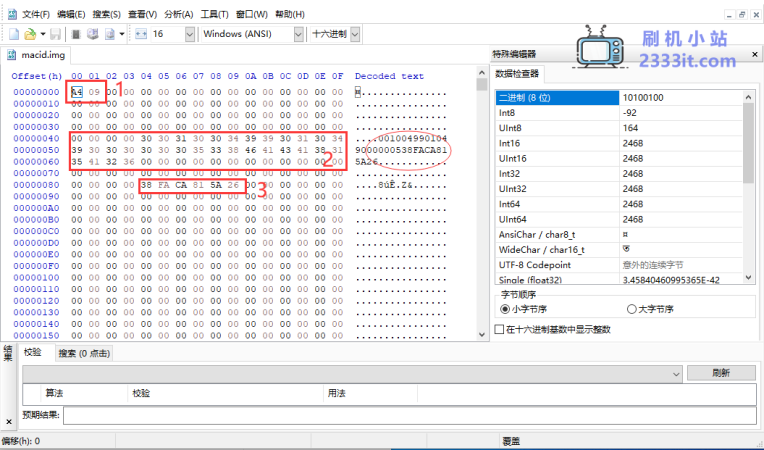764x450 pixels.
Task: Click offset label 00000090
Action: [x=37, y=196]
